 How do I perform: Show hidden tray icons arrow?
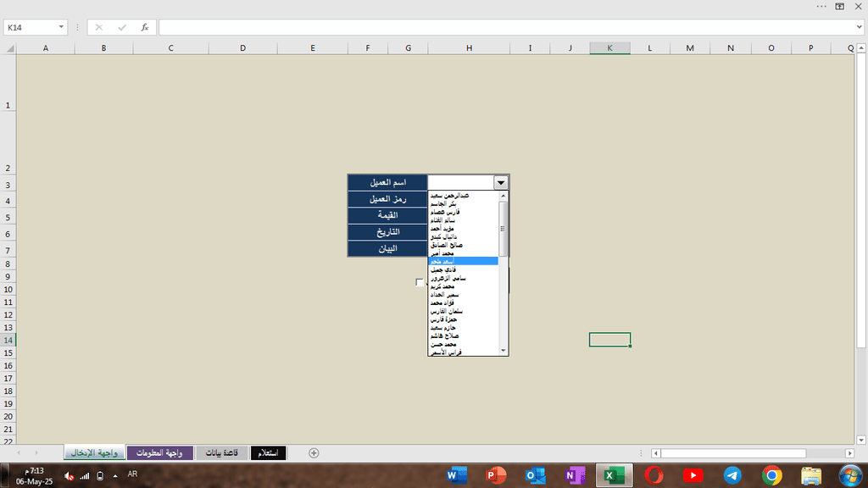point(115,476)
